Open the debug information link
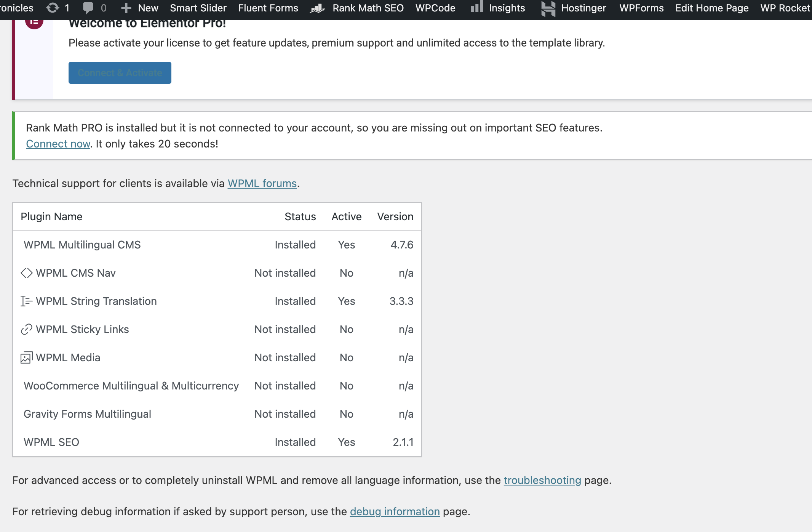The height and width of the screenshot is (532, 812). [395, 511]
